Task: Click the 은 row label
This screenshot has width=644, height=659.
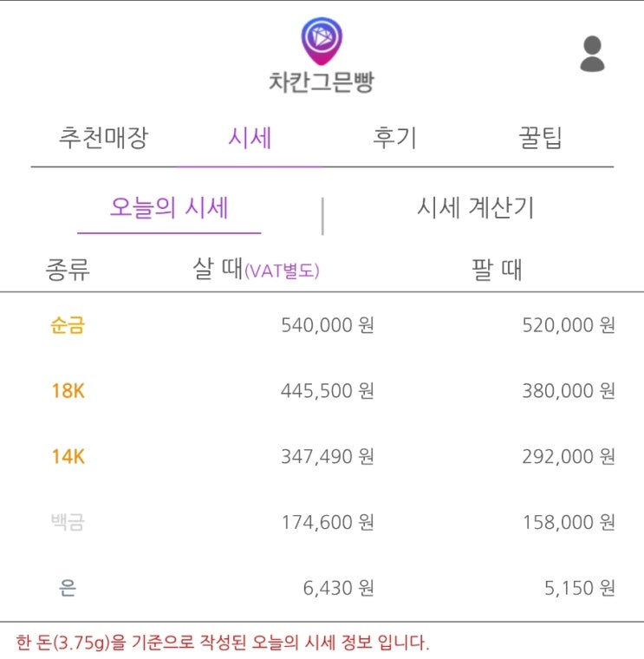Action: click(x=68, y=588)
